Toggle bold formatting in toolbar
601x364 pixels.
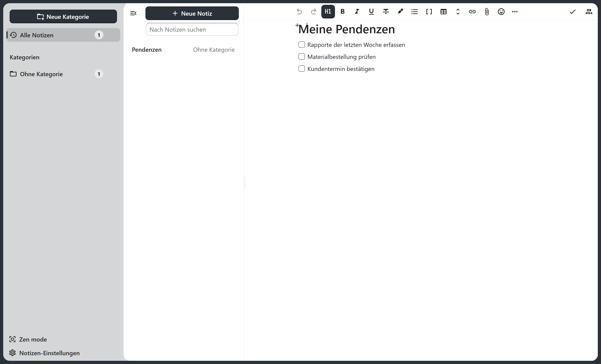point(342,11)
